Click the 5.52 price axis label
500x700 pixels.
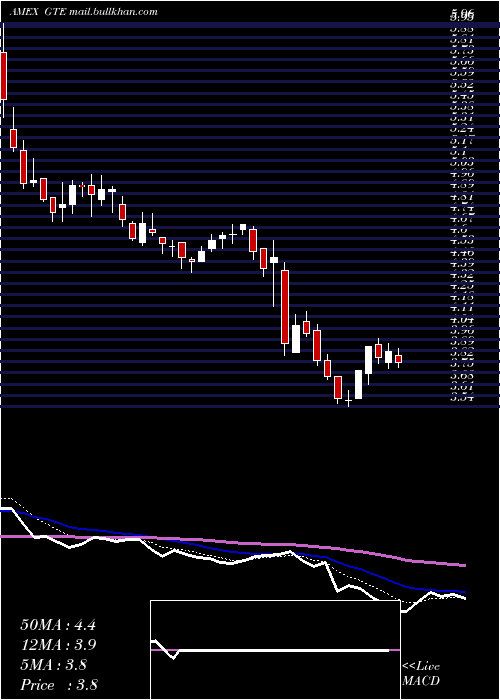pyautogui.click(x=462, y=84)
